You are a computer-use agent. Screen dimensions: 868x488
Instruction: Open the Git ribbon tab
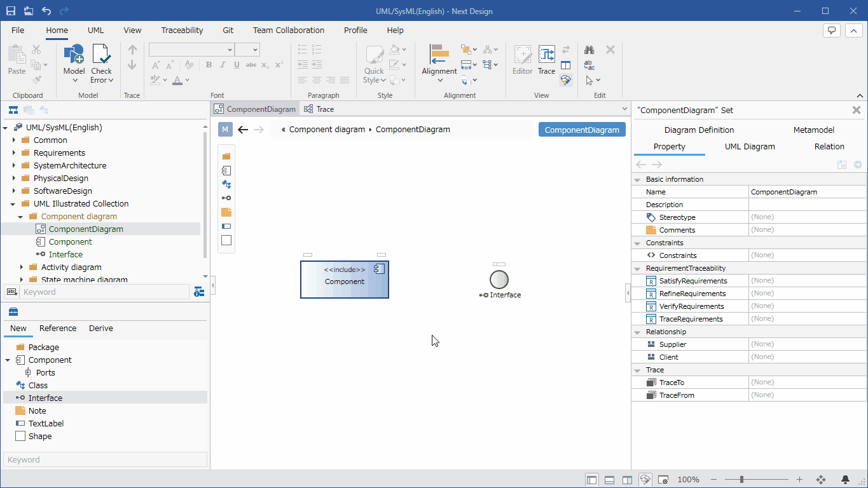click(228, 30)
